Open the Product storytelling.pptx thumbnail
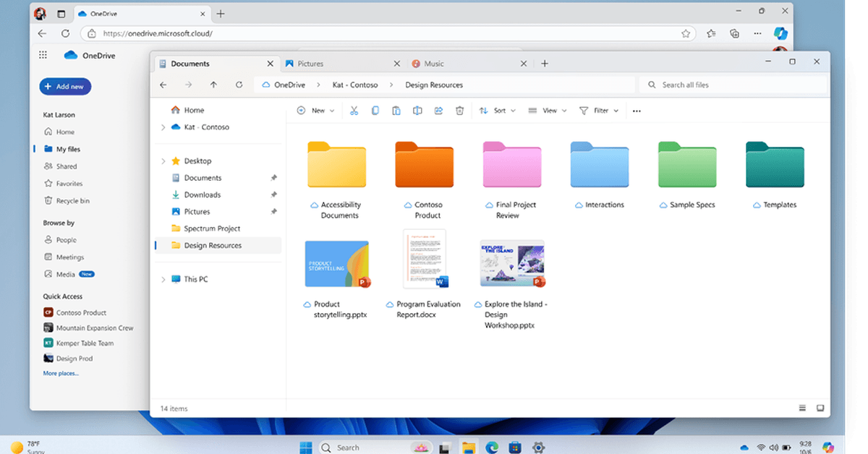This screenshot has width=868, height=454. pyautogui.click(x=337, y=264)
